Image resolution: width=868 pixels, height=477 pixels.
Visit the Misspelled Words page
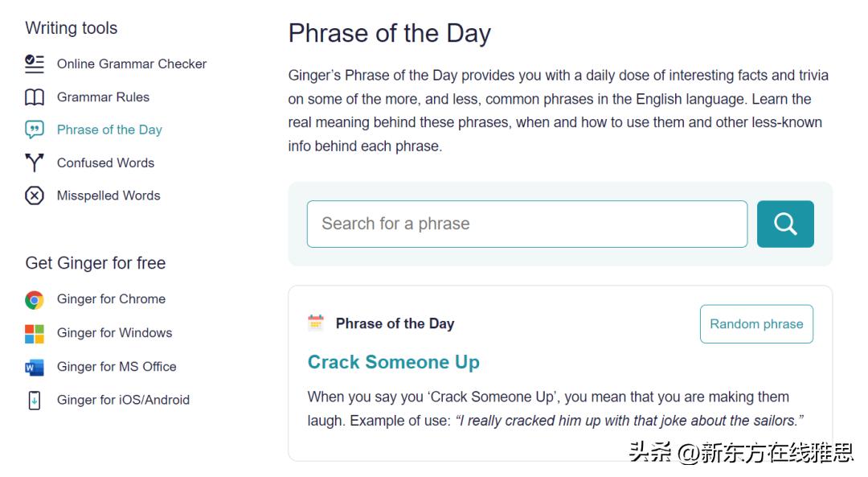108,195
